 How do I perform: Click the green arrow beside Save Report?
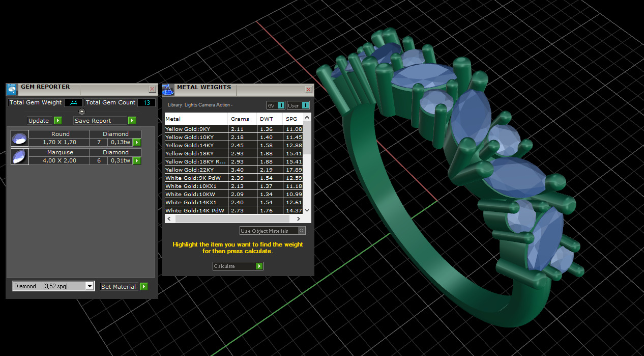pos(132,121)
